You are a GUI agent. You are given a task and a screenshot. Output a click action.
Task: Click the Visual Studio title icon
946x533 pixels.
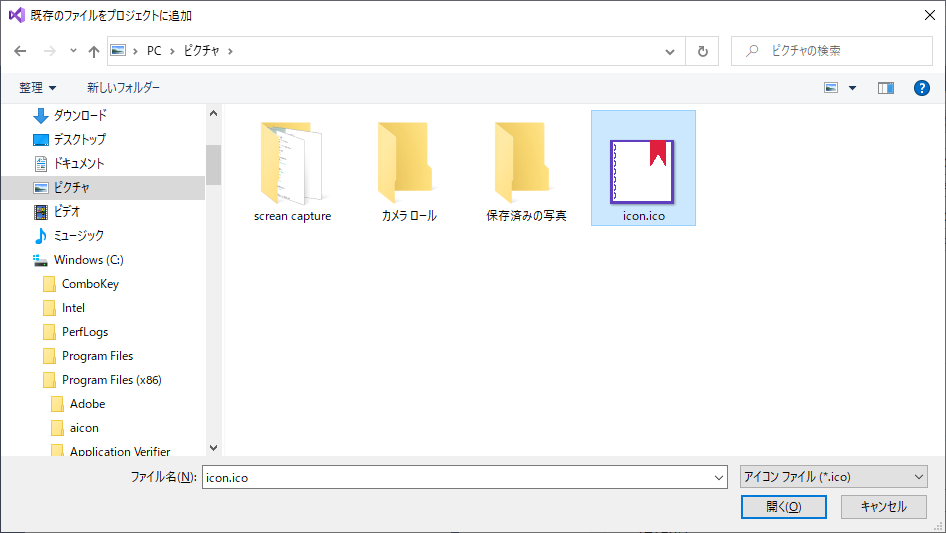pos(16,15)
